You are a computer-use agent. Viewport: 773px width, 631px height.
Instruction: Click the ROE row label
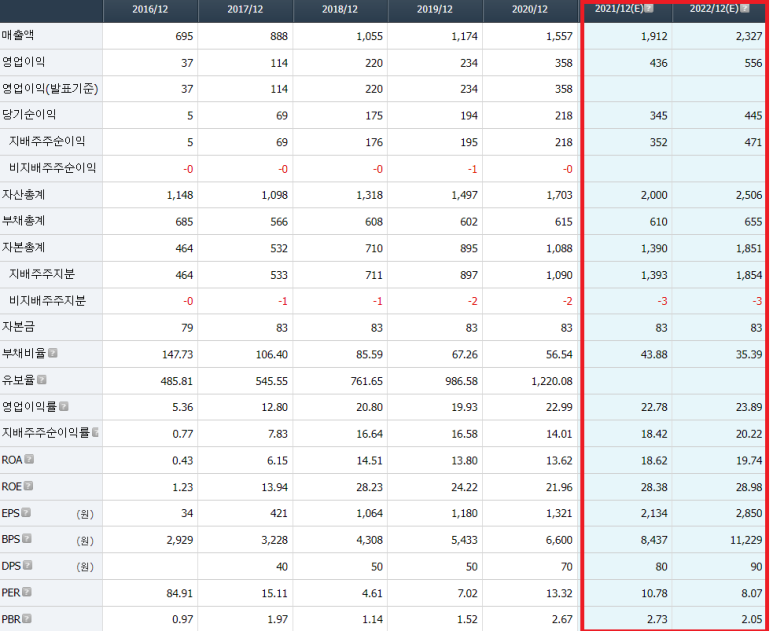point(11,487)
